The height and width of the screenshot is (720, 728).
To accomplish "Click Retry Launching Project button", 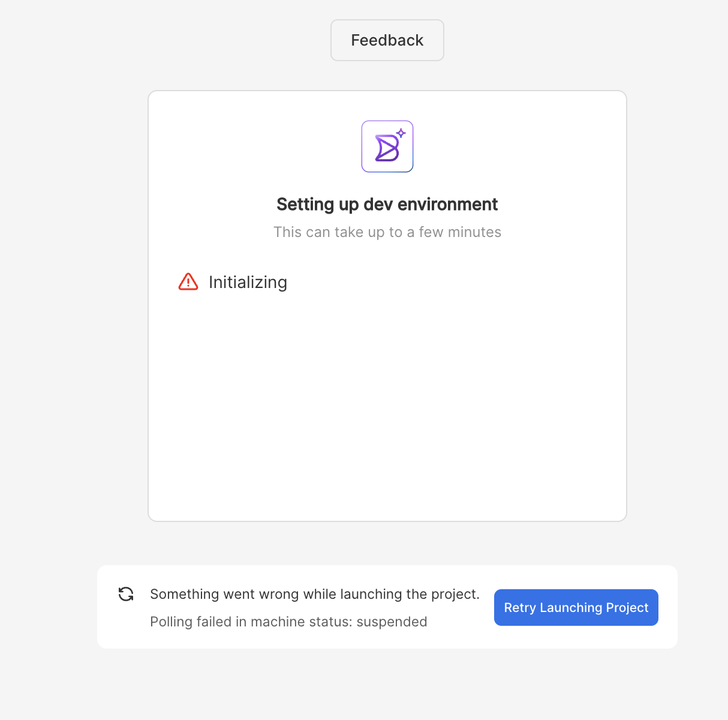I will click(x=576, y=607).
